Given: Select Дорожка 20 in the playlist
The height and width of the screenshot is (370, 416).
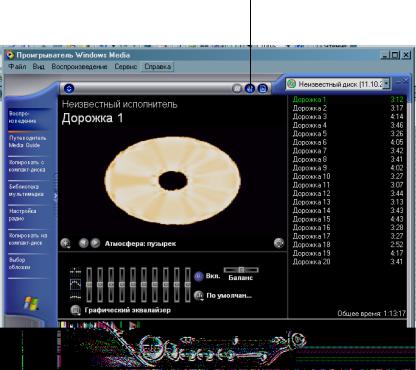Looking at the screenshot, I should point(348,262).
